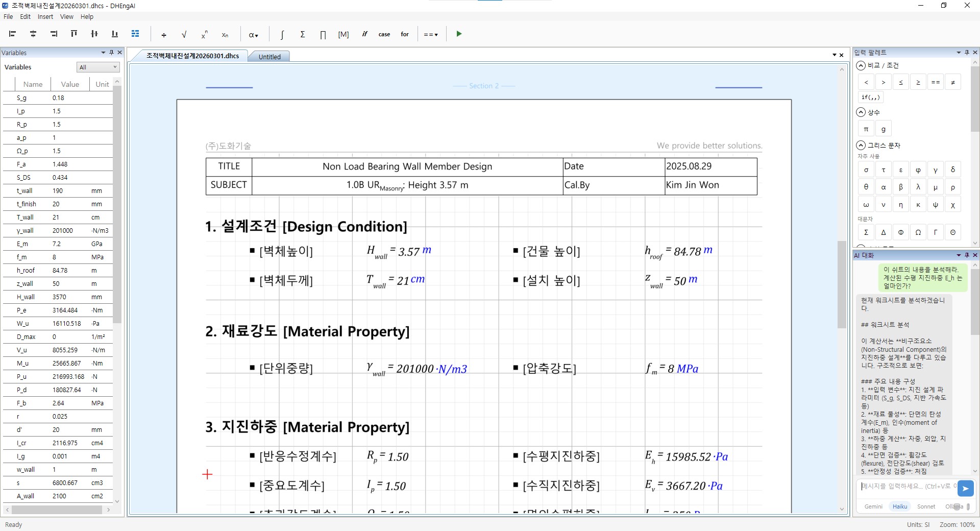Insert division fraction operator

tap(163, 34)
